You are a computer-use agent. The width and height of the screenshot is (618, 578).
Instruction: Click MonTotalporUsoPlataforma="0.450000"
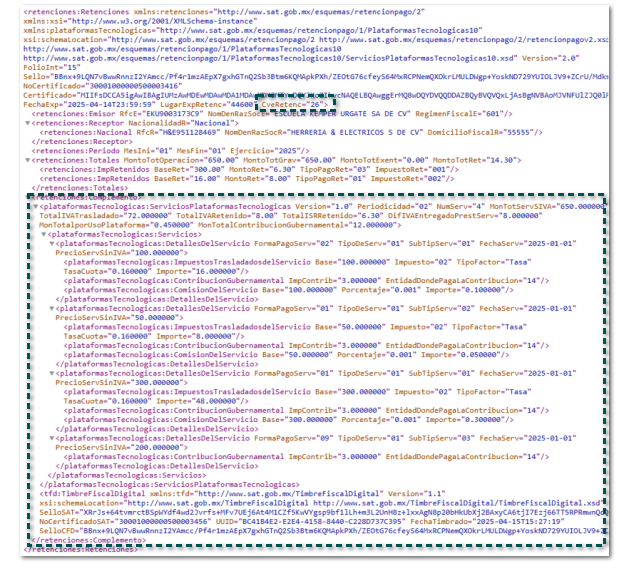tap(116, 225)
